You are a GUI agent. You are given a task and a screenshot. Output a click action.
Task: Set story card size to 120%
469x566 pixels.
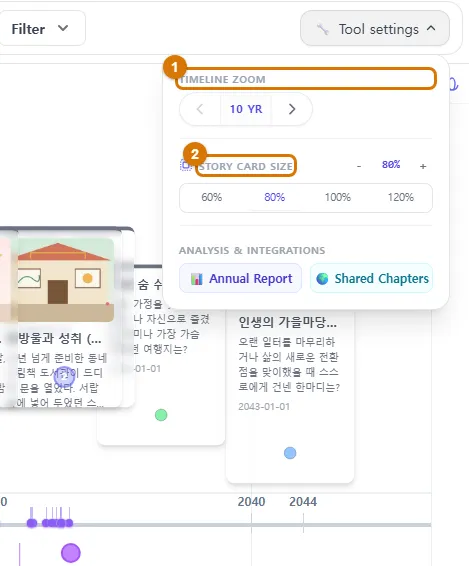[x=401, y=197]
